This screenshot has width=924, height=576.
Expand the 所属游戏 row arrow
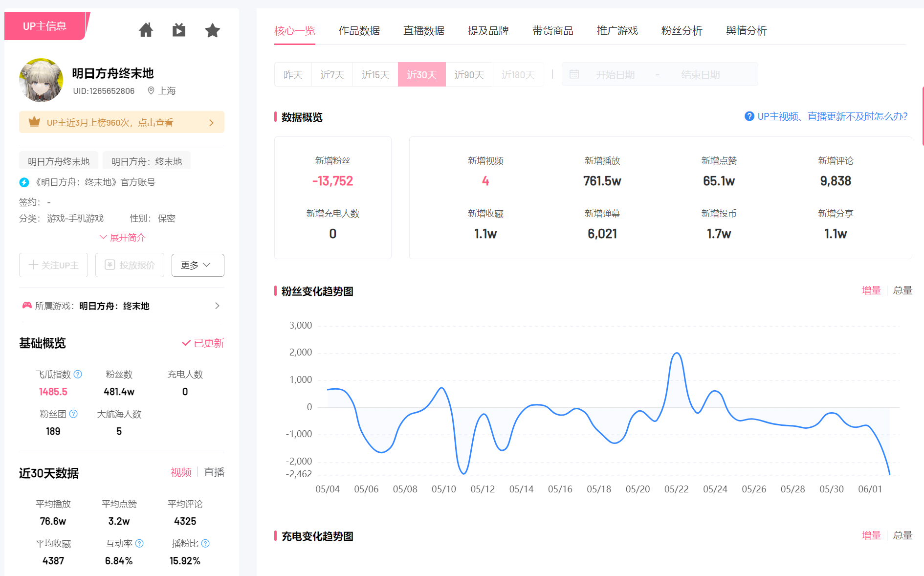coord(217,306)
